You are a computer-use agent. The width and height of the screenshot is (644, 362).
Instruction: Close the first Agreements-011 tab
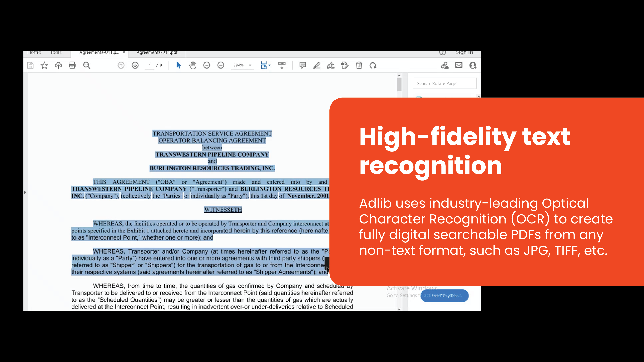(x=124, y=52)
